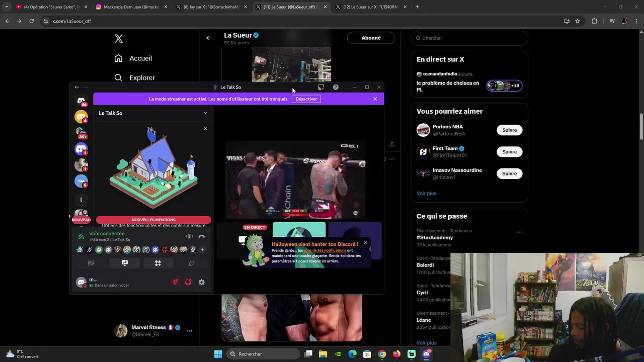
Task: Click the taskbar Rechercher search box
Action: tap(263, 354)
